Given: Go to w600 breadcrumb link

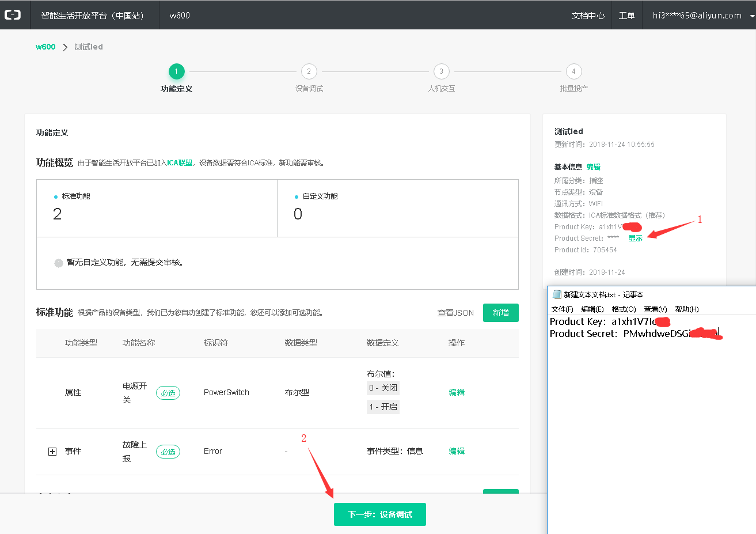Looking at the screenshot, I should (x=45, y=47).
